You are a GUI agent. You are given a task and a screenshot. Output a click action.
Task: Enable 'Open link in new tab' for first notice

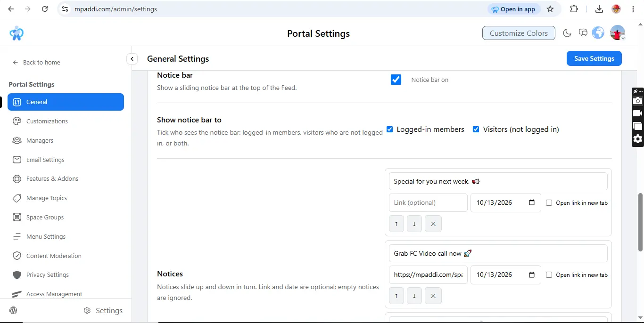(549, 203)
